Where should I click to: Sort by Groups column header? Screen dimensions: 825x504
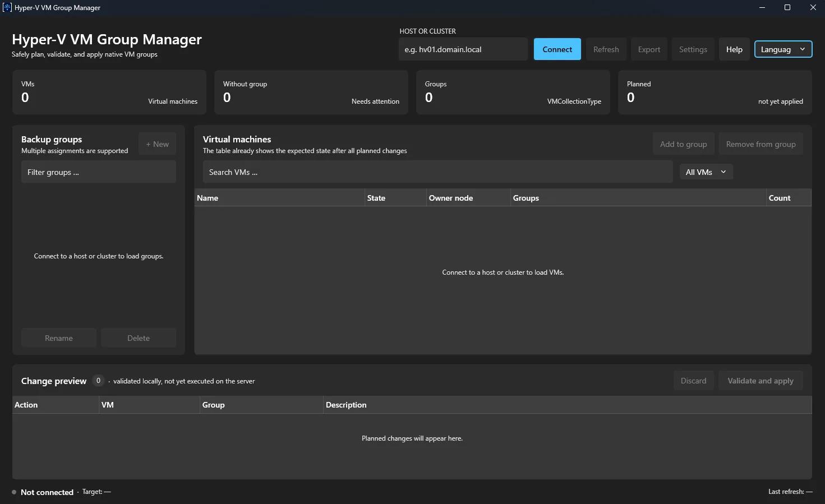[x=638, y=198]
